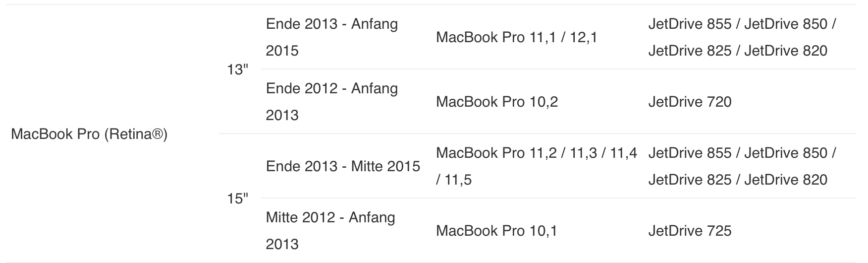
Task: Select the 15" size cell
Action: [237, 199]
